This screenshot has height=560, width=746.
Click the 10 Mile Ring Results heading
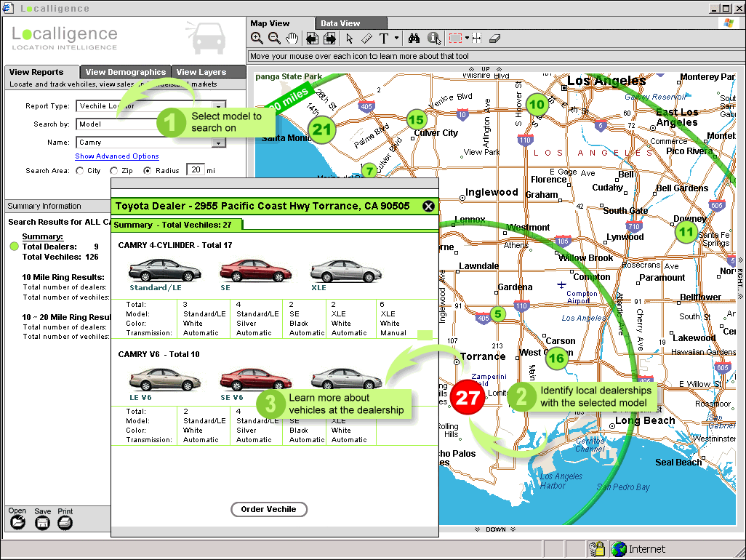coord(63,277)
